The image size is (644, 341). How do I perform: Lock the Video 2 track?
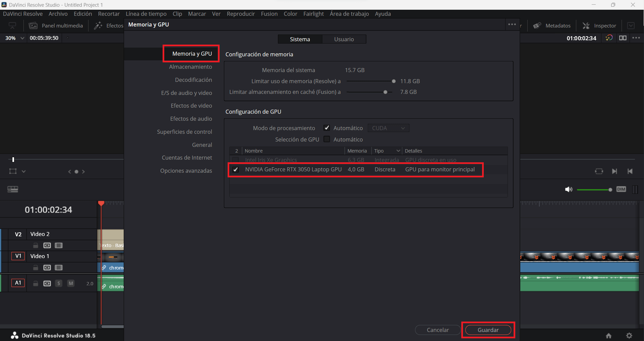click(x=36, y=245)
